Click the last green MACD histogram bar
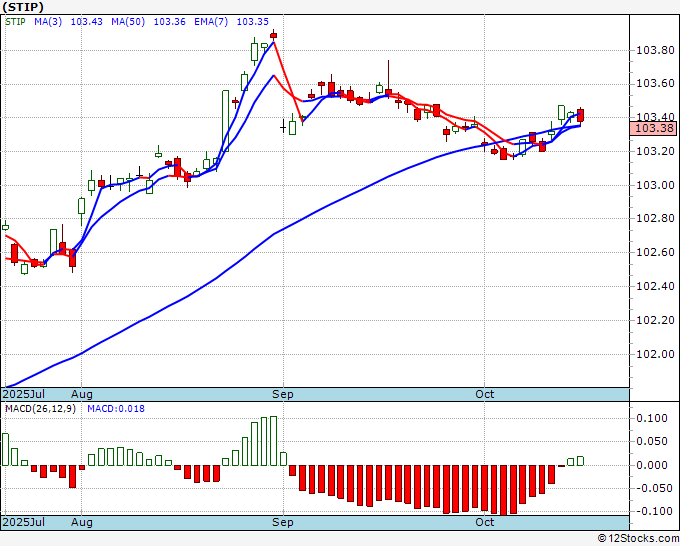This screenshot has height=546, width=680. 580,461
